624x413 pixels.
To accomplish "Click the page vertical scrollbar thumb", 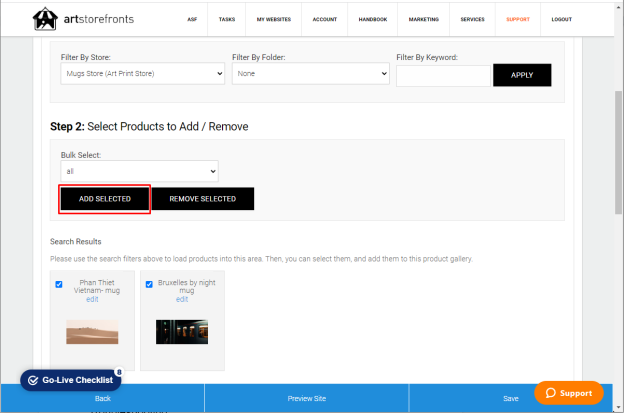I will [x=618, y=153].
